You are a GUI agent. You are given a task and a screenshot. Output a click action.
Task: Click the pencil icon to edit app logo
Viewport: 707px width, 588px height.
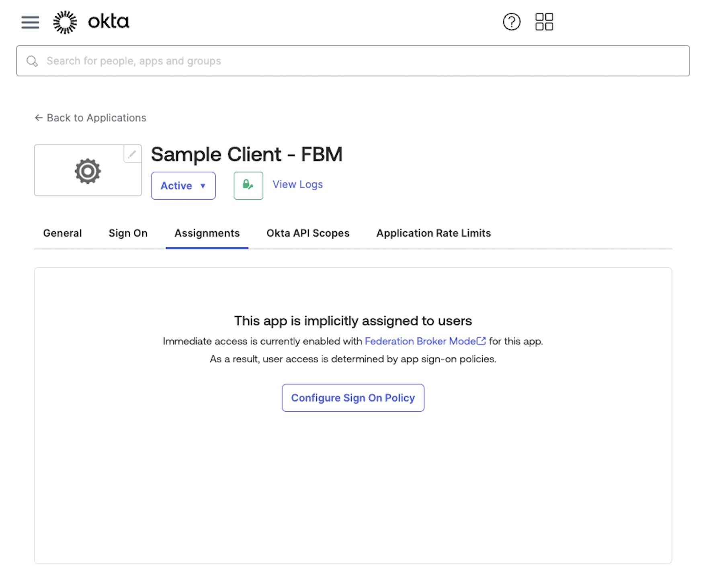click(132, 153)
